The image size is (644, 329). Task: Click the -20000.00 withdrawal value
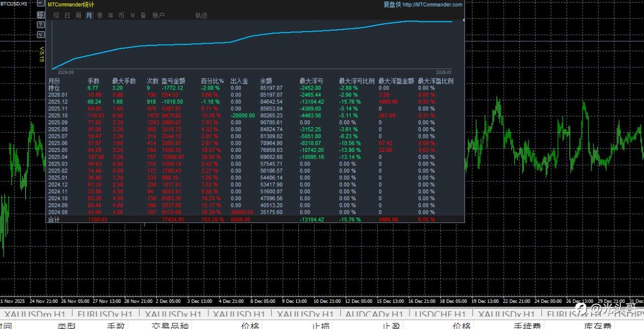243,115
